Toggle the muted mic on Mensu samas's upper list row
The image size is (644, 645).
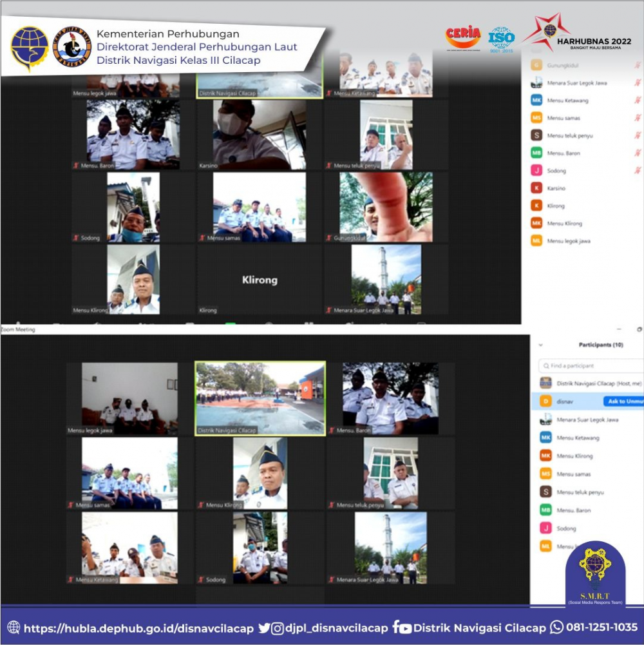(x=638, y=118)
